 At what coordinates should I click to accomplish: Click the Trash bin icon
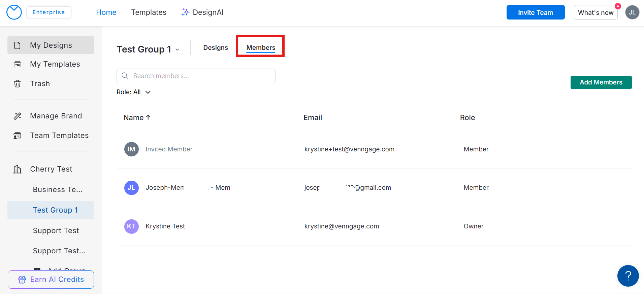coord(18,84)
